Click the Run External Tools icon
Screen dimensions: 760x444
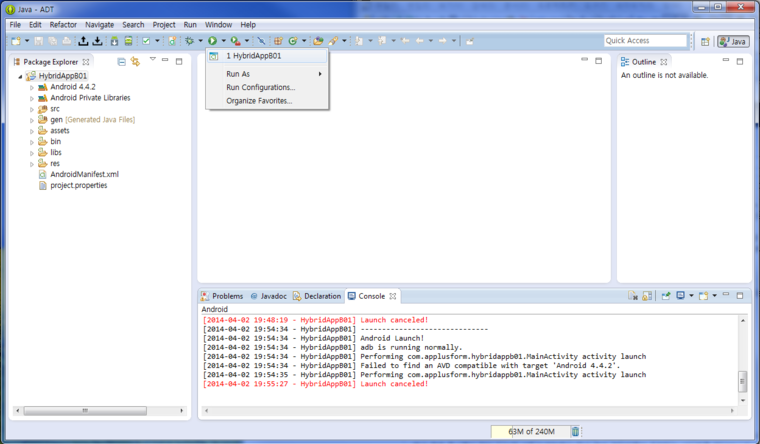[235, 41]
